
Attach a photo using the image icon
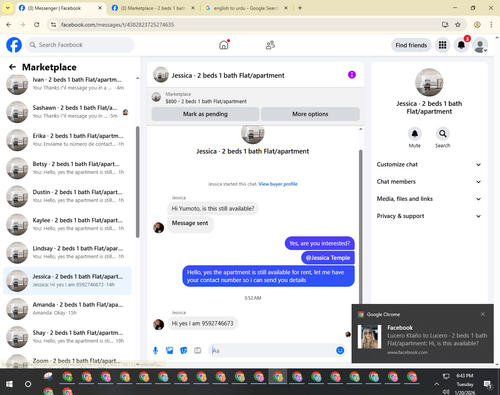click(x=170, y=350)
